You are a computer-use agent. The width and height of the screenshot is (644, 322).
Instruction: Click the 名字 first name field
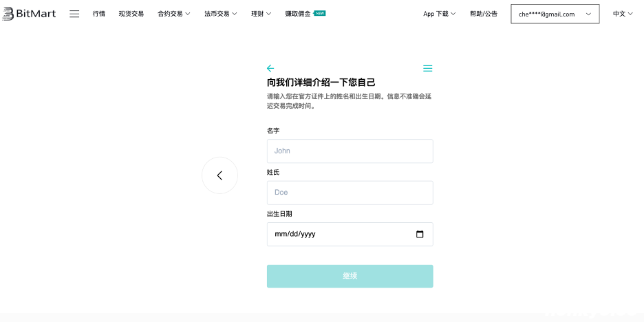tap(350, 151)
